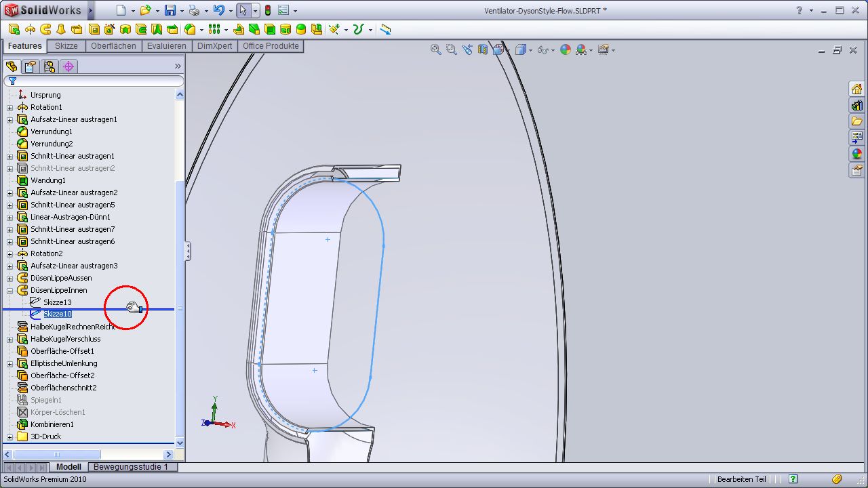The height and width of the screenshot is (488, 868).
Task: Open the ConfigurationManager panel tab
Action: [49, 66]
